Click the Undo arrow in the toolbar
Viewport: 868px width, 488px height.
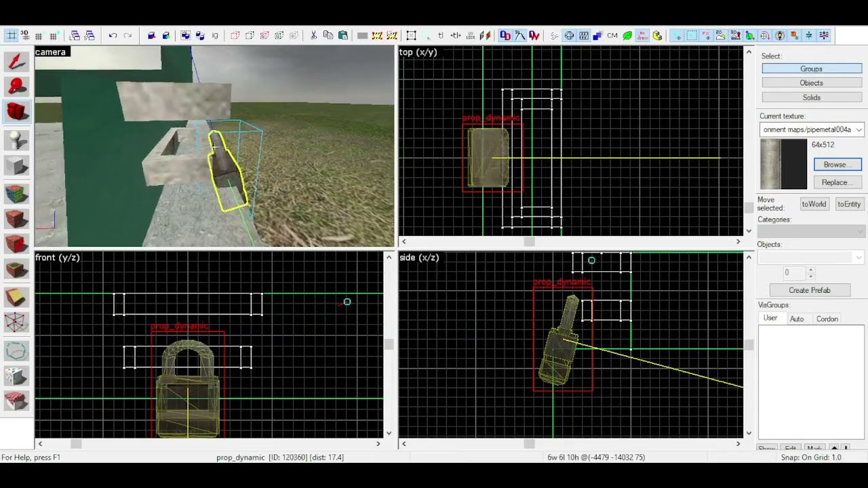(113, 36)
